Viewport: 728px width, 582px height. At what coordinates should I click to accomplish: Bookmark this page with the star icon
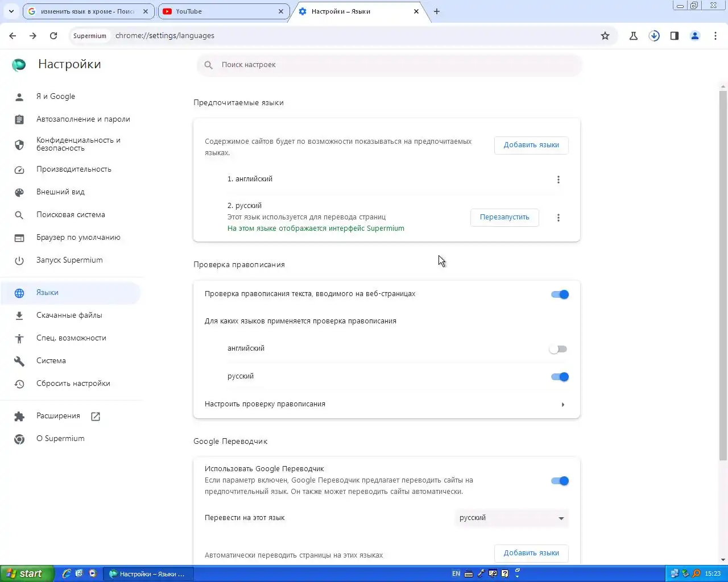tap(605, 36)
